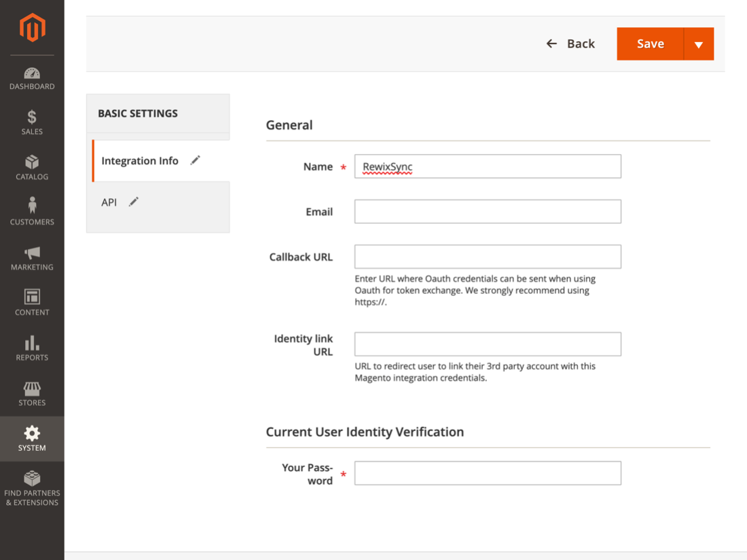Image resolution: width=747 pixels, height=560 pixels.
Task: Open the System gear icon
Action: tap(32, 433)
